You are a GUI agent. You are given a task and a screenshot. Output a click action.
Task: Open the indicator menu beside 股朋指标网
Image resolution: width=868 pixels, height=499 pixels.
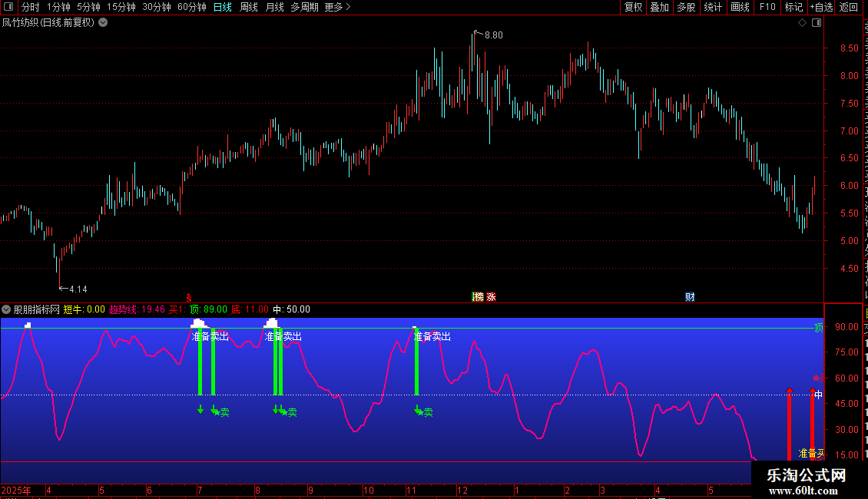tap(6, 309)
